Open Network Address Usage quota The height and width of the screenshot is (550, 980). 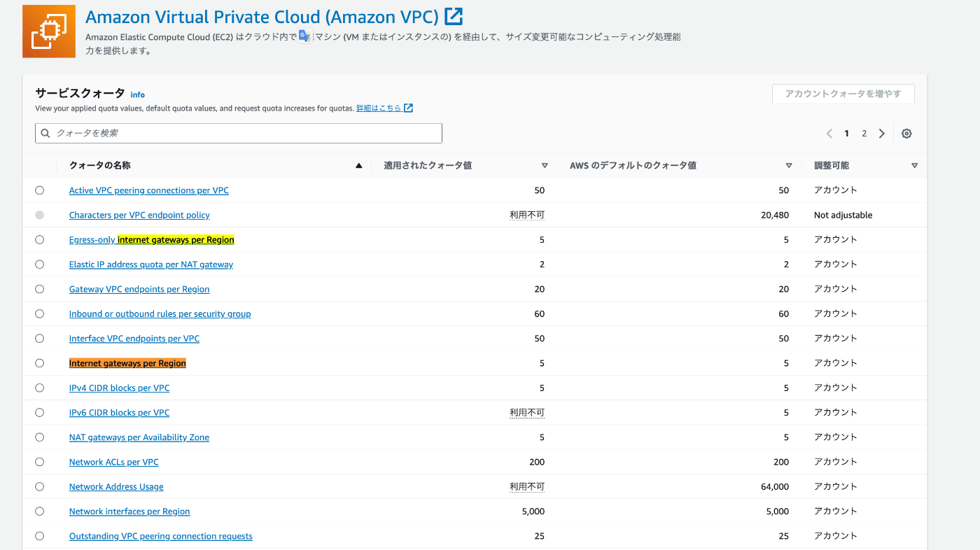[116, 487]
